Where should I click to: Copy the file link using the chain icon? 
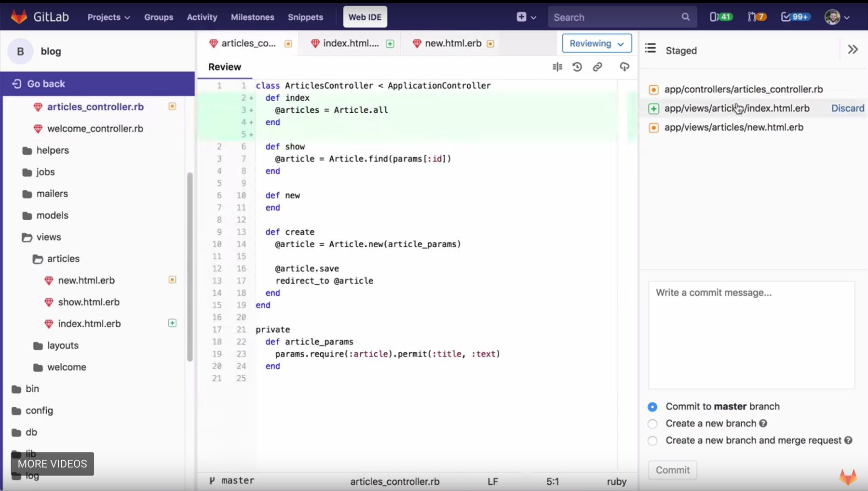(597, 67)
